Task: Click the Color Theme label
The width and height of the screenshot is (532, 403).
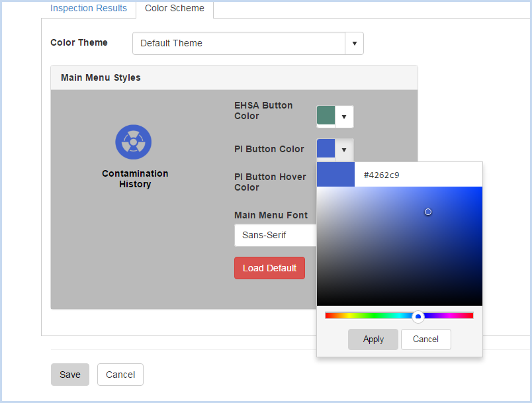Action: tap(79, 42)
